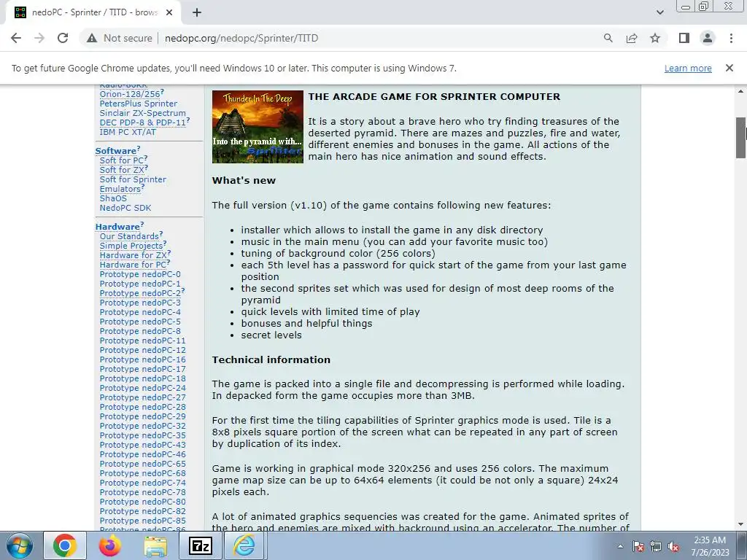Open the Learn more link

pos(688,68)
